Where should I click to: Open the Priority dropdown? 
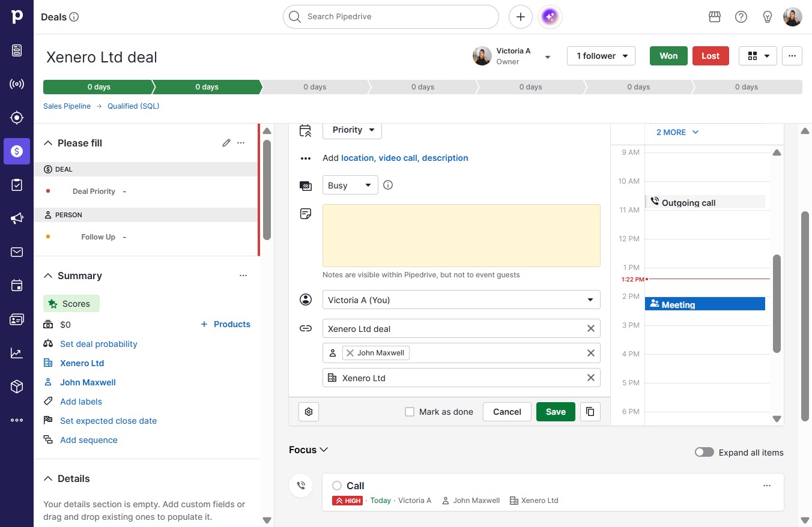point(353,130)
